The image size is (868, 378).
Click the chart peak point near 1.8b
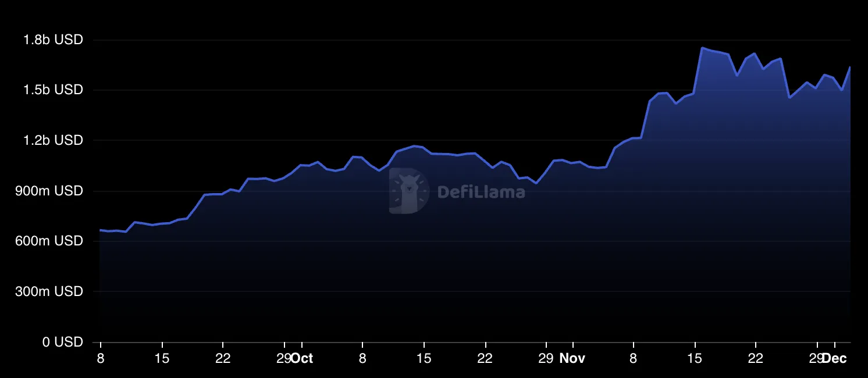point(703,48)
